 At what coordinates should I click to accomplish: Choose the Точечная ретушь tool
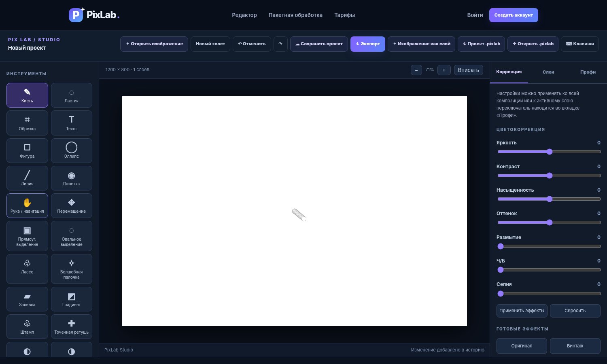[x=71, y=327]
